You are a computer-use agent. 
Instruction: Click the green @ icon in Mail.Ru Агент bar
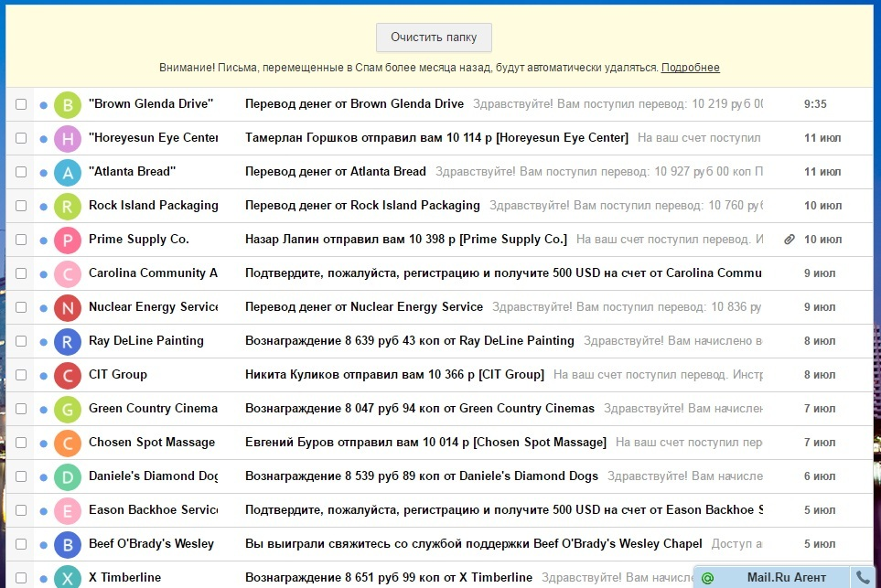pyautogui.click(x=707, y=578)
